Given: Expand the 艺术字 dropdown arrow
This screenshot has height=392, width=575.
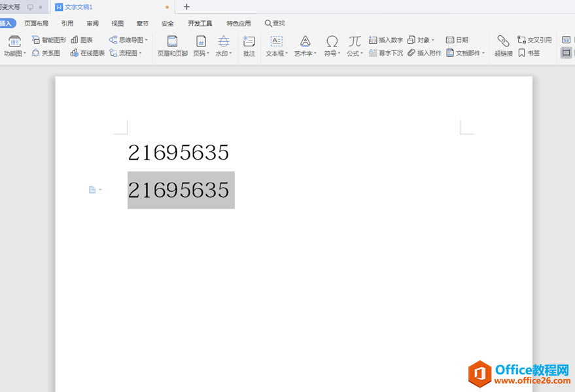Looking at the screenshot, I should [315, 54].
